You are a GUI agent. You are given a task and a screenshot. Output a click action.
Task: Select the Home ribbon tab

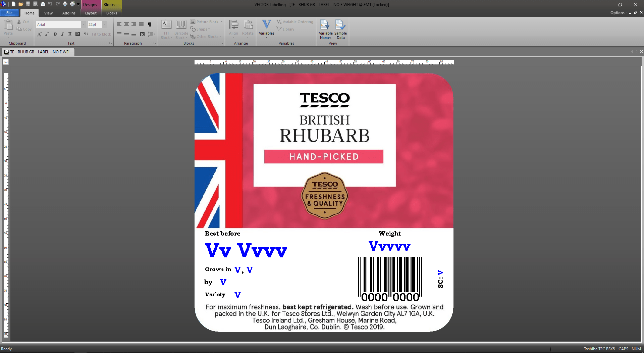click(30, 13)
